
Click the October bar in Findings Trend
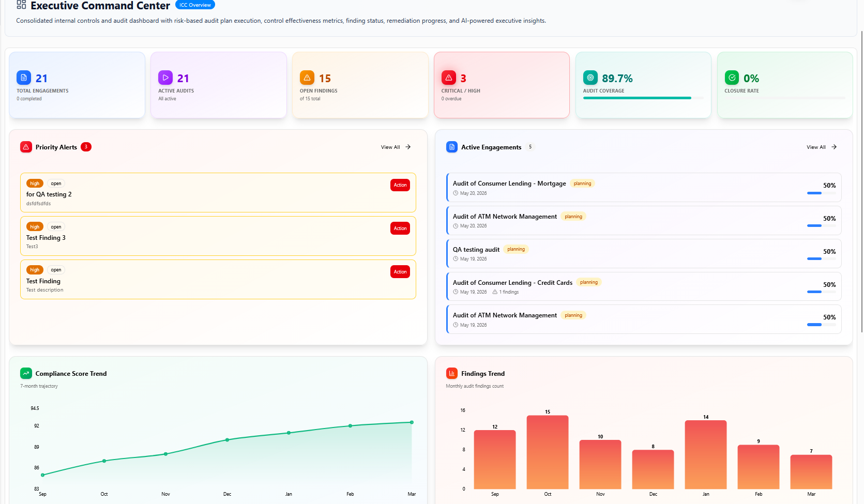[548, 452]
